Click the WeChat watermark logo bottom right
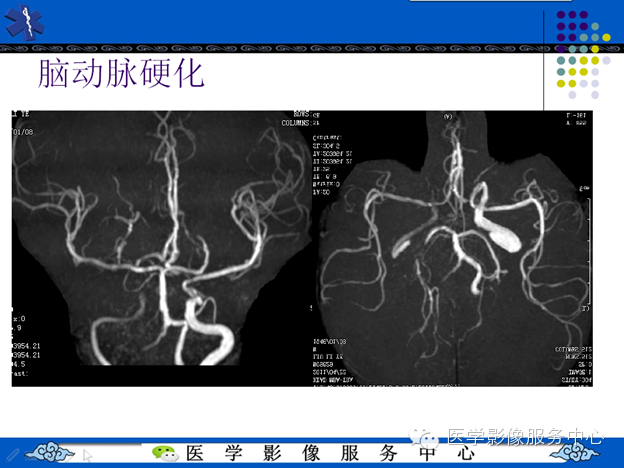624x468 pixels. click(424, 438)
